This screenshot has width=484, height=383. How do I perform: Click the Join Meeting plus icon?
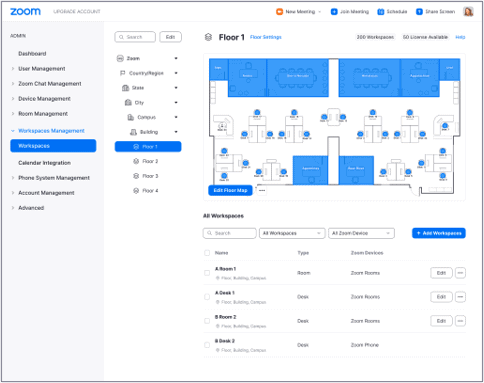point(334,12)
